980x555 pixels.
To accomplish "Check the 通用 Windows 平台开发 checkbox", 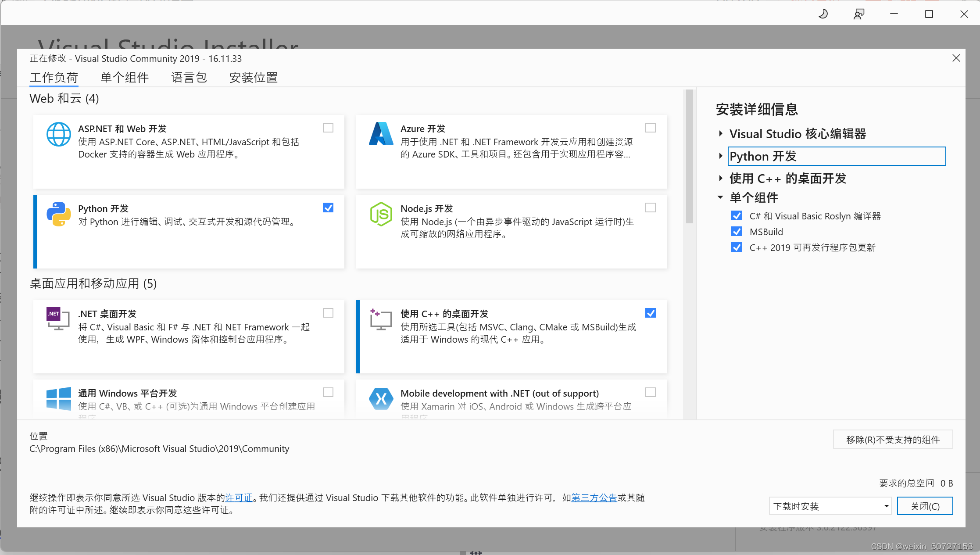I will pyautogui.click(x=328, y=392).
